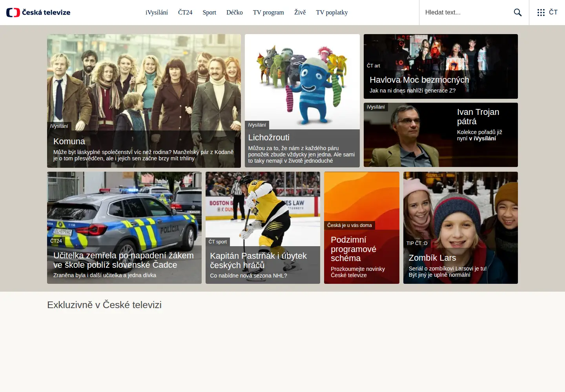
Task: Click the Česká televize logo
Action: click(38, 13)
